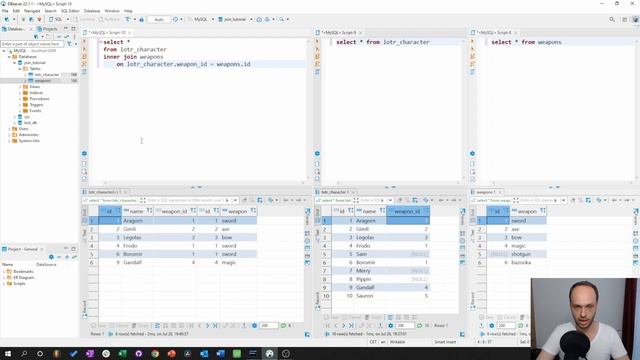Image resolution: width=640 pixels, height=360 pixels.
Task: Click execute script icon in the first editor sidebar
Action: (84, 57)
